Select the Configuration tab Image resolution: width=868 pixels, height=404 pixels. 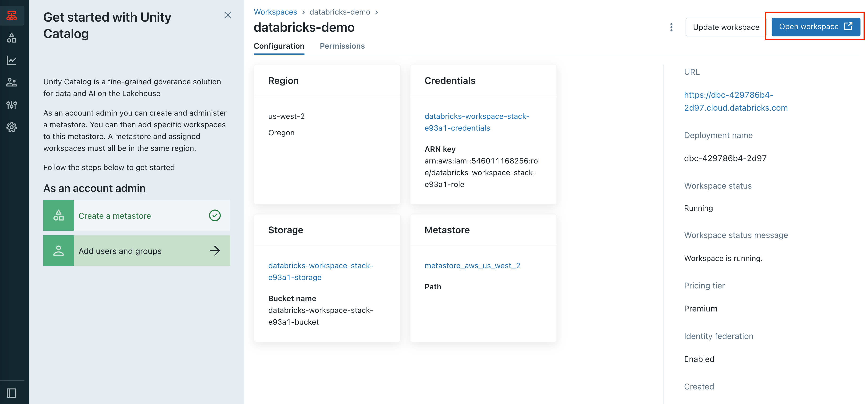279,46
